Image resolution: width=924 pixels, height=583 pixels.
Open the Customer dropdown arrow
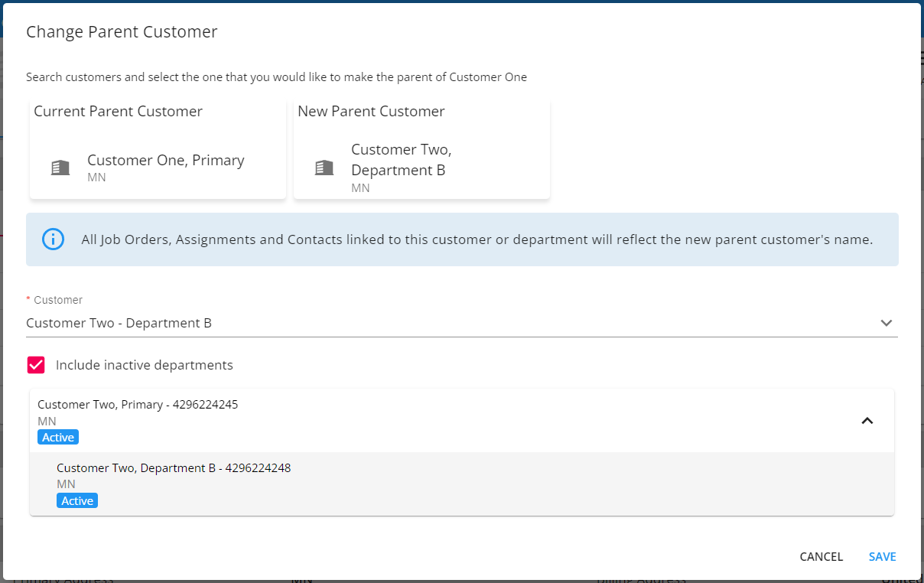coord(886,323)
